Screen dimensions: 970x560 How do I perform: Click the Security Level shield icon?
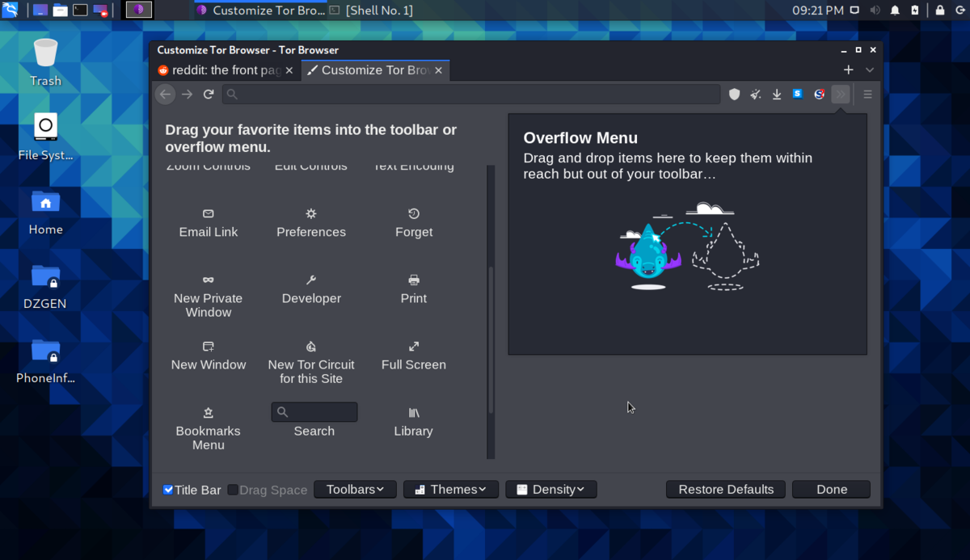point(735,95)
